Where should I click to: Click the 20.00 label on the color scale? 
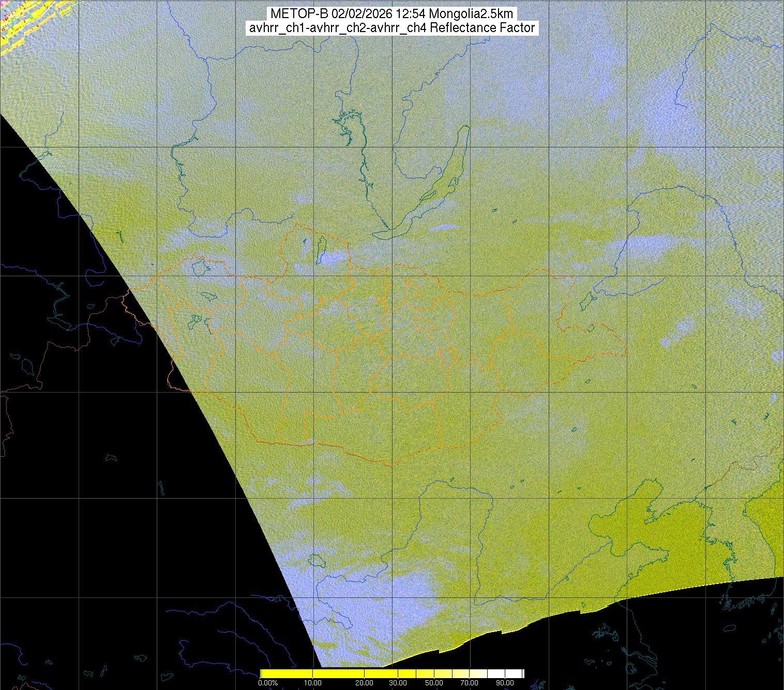coord(365,683)
